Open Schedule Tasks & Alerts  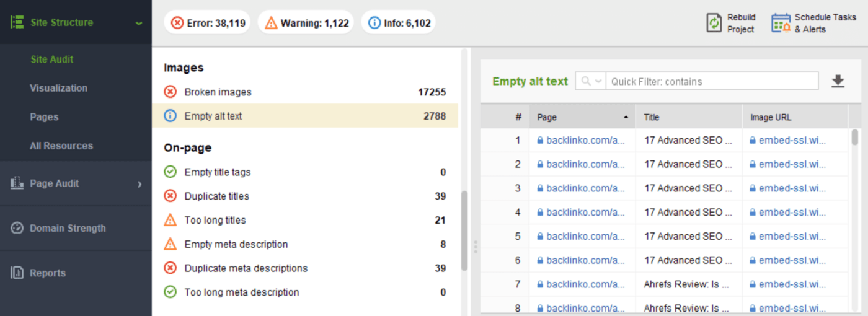tap(781, 23)
